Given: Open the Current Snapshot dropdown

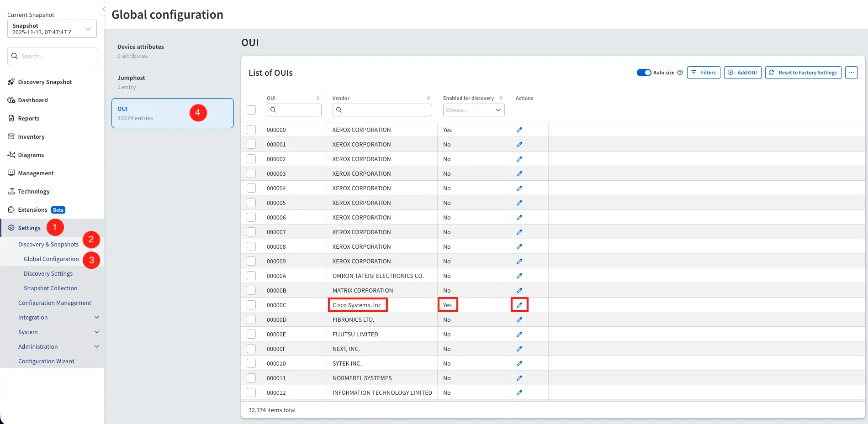Looking at the screenshot, I should tap(52, 29).
